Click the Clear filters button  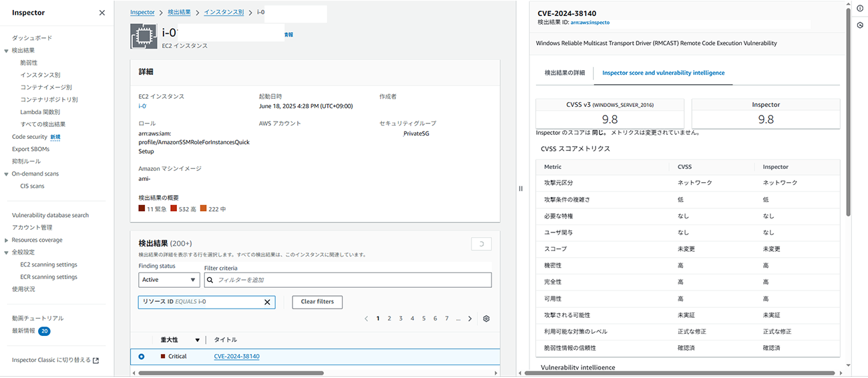317,302
